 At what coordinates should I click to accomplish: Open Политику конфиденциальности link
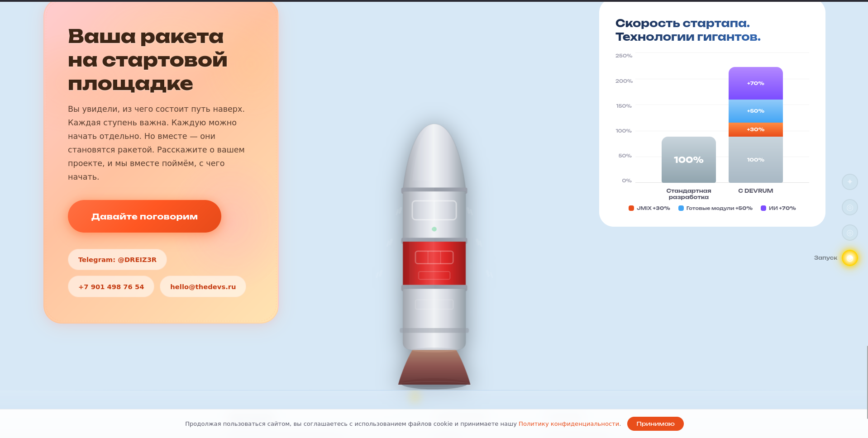570,424
